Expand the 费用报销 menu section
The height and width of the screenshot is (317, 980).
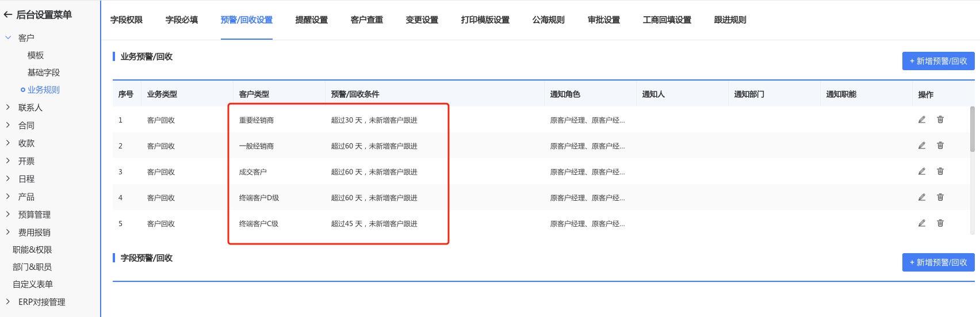8,232
